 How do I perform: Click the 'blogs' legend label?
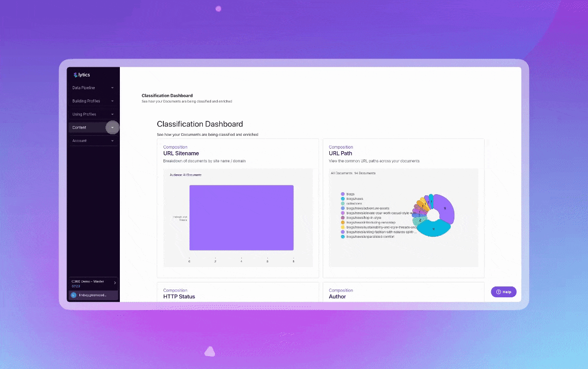350,194
